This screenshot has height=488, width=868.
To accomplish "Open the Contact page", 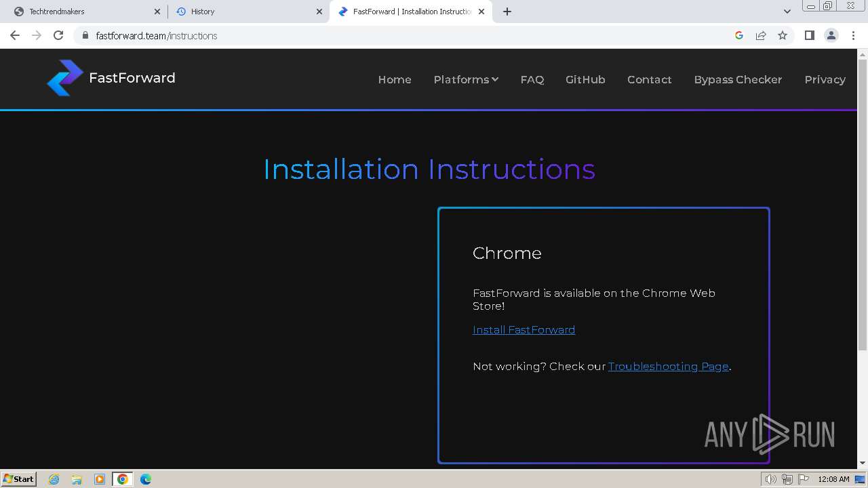I will (x=650, y=79).
